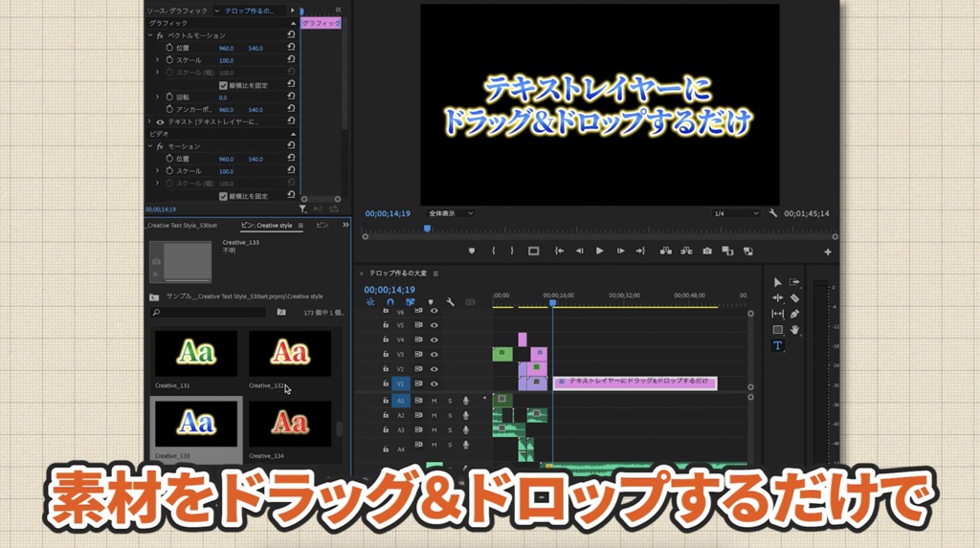
Task: Click the Go to In button
Action: [559, 252]
